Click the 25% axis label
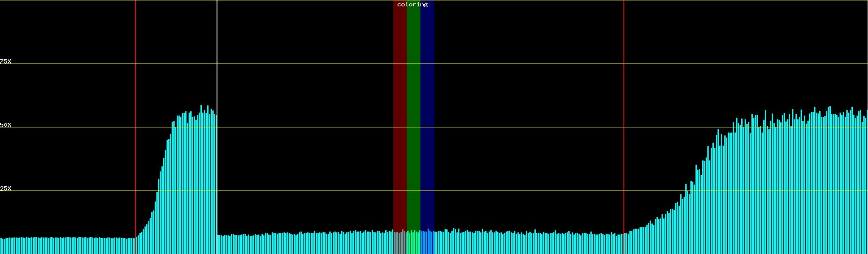 coord(6,188)
